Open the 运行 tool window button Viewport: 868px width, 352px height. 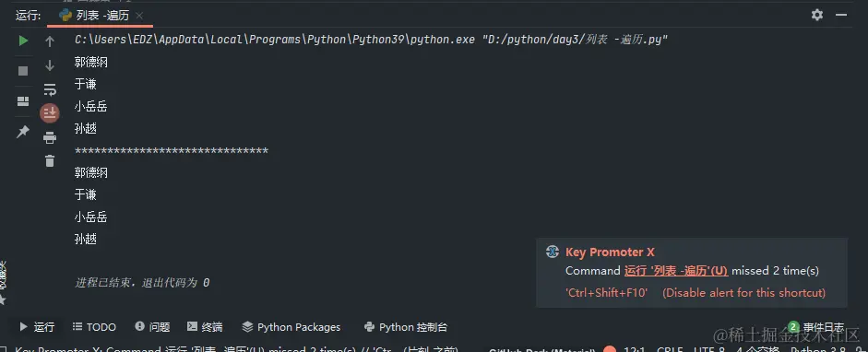(x=37, y=327)
